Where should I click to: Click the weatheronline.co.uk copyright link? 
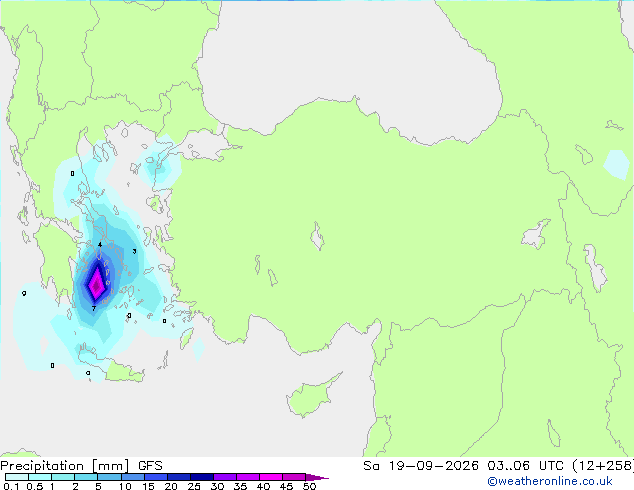549,482
